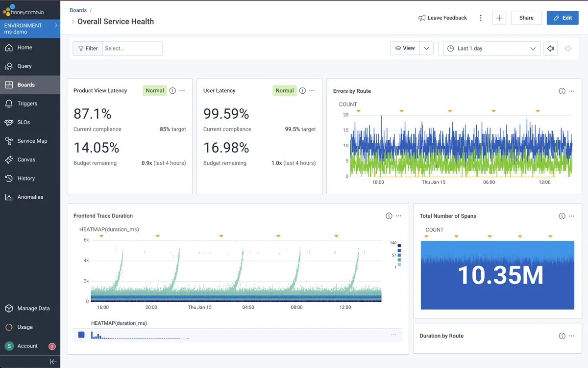Click the Boards breadcrumb link
Screen dimensions: 588x368
pos(78,10)
